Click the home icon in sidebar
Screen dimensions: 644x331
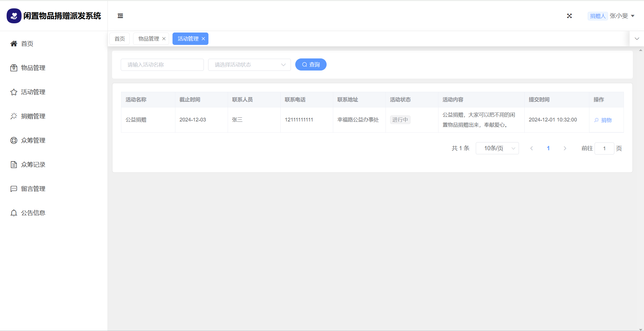[14, 44]
